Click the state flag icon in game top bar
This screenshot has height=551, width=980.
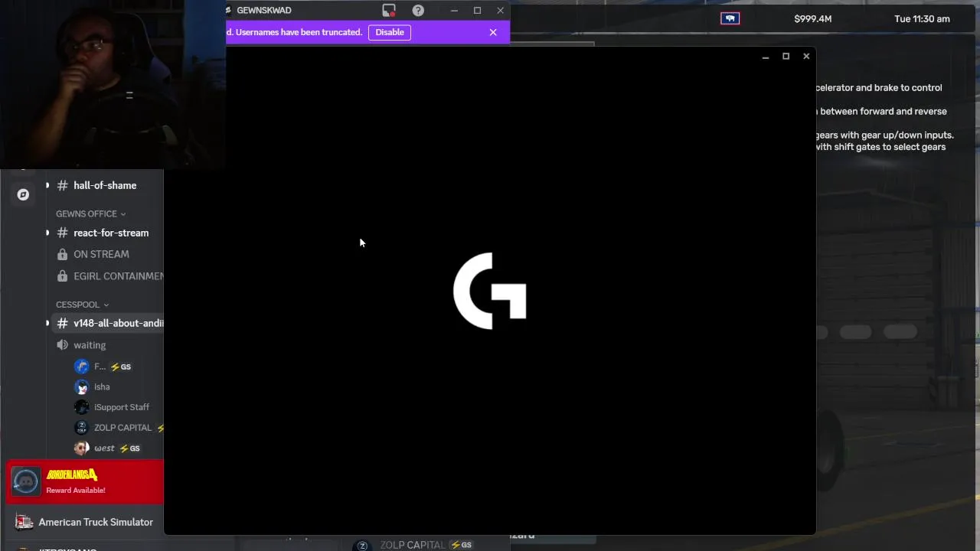(x=730, y=18)
